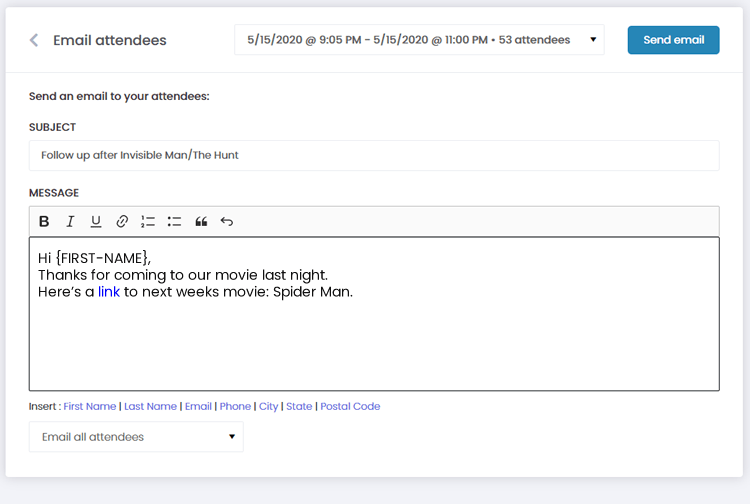
Task: Click the blue link in message body
Action: (109, 292)
